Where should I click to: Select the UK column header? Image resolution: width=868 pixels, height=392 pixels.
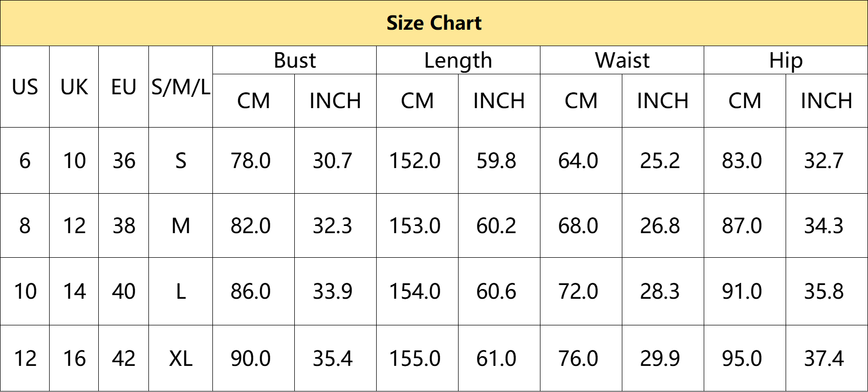(x=74, y=87)
